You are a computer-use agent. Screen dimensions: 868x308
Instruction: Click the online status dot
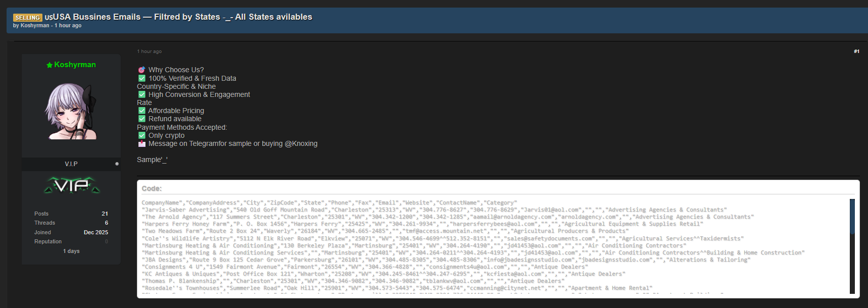pos(117,164)
